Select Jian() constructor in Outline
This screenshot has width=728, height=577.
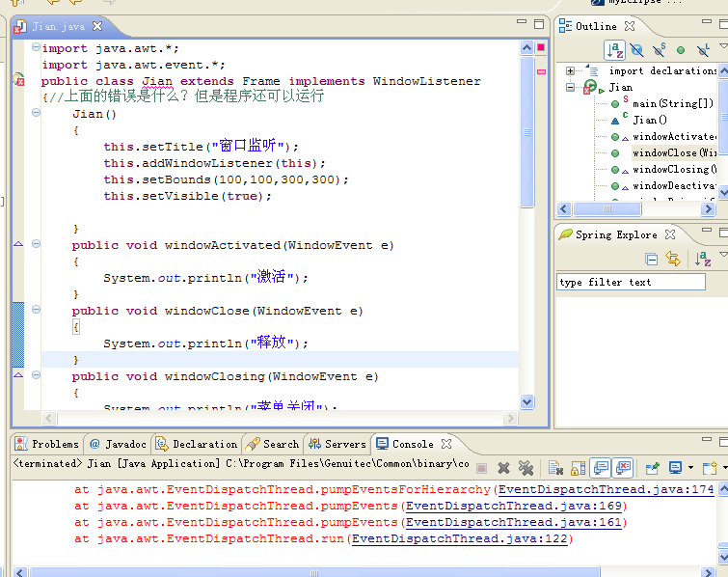[x=650, y=120]
